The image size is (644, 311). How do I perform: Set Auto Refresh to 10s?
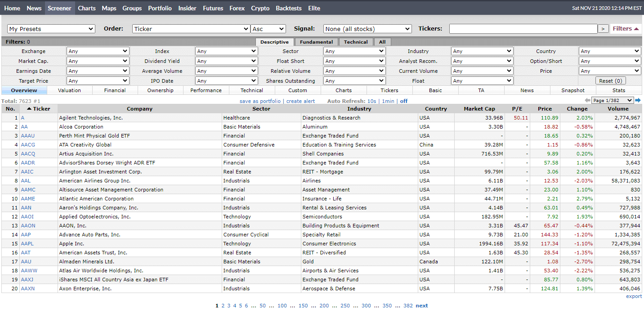pyautogui.click(x=371, y=101)
